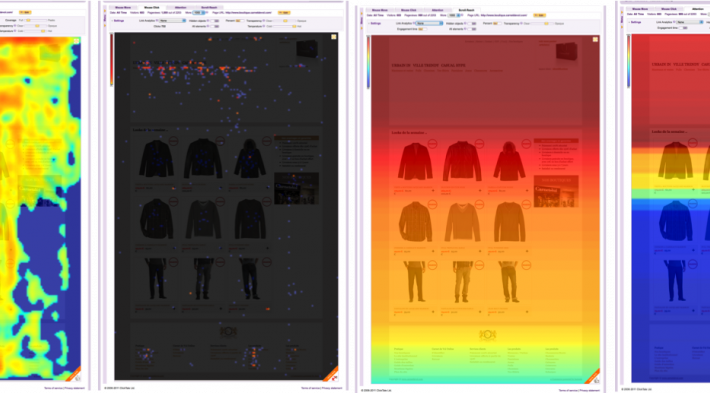Switch to the Attention tab in Mouse Click panel
710x393 pixels.
pos(180,8)
